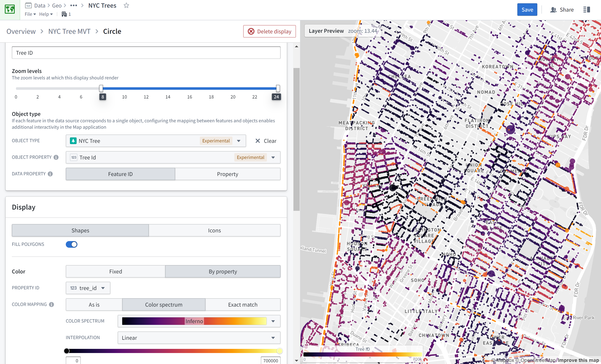The height and width of the screenshot is (364, 601).
Task: Click the green map application icon
Action: (x=10, y=10)
